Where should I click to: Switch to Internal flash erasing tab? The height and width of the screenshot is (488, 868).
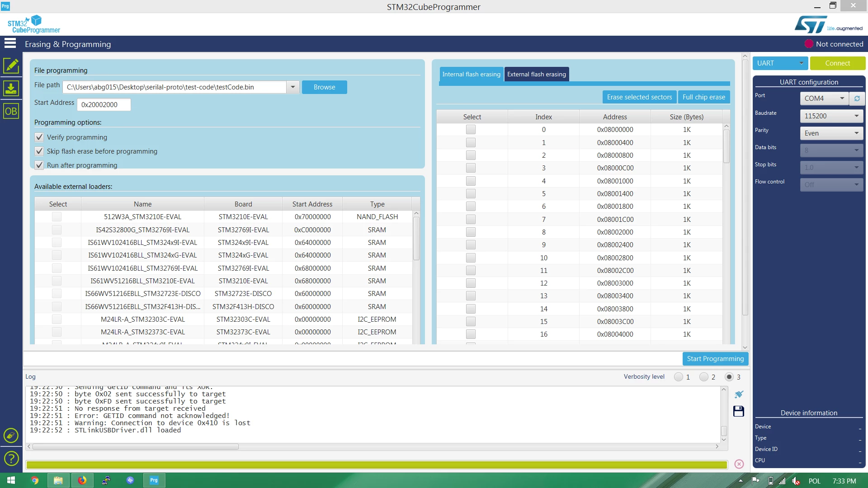coord(471,74)
